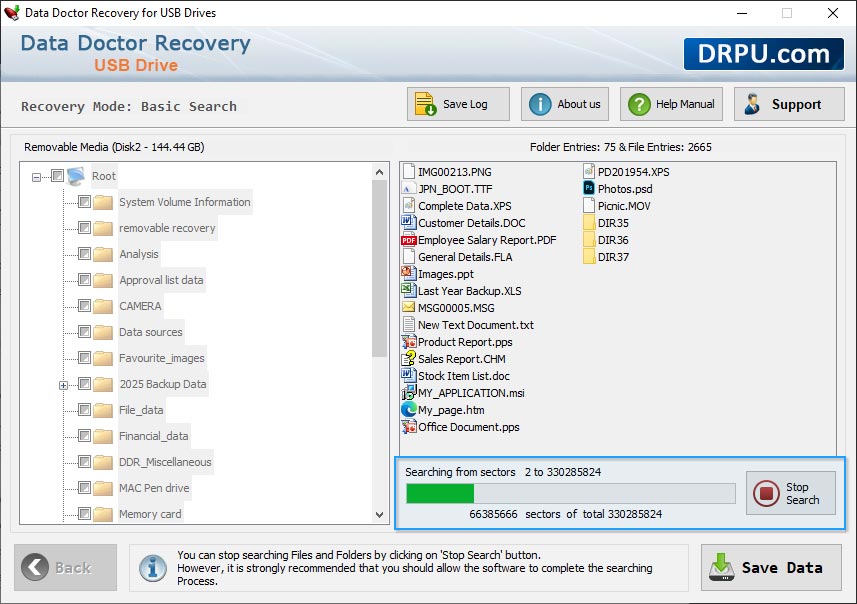Open the About us dialog
Screen dimensions: 857x604
pyautogui.click(x=565, y=104)
